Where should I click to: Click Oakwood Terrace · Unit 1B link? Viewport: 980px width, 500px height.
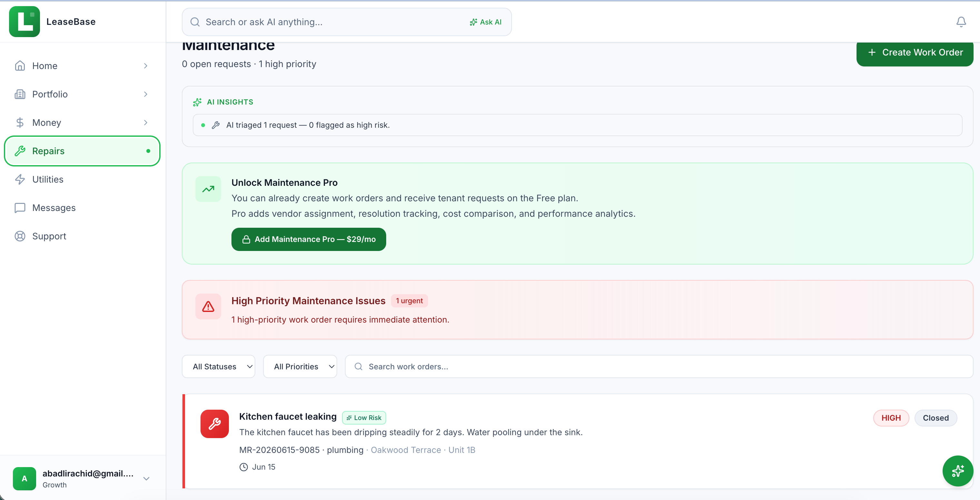[x=423, y=450]
